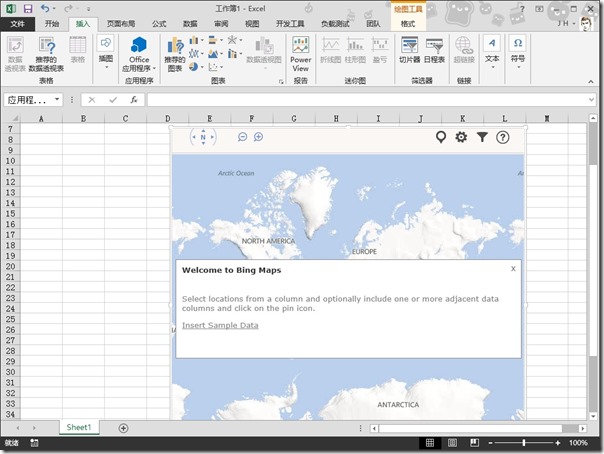Insert a 切片器 slicer
The height and width of the screenshot is (454, 604).
pos(409,50)
